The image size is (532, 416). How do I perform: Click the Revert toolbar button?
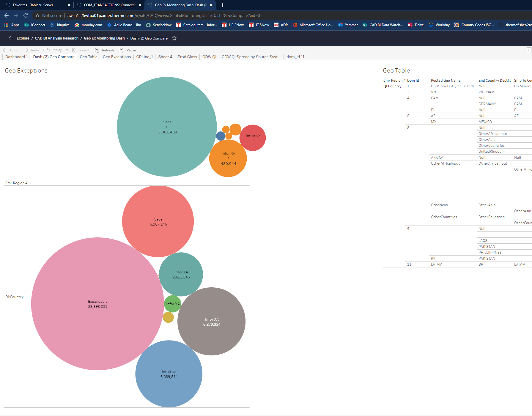point(81,50)
